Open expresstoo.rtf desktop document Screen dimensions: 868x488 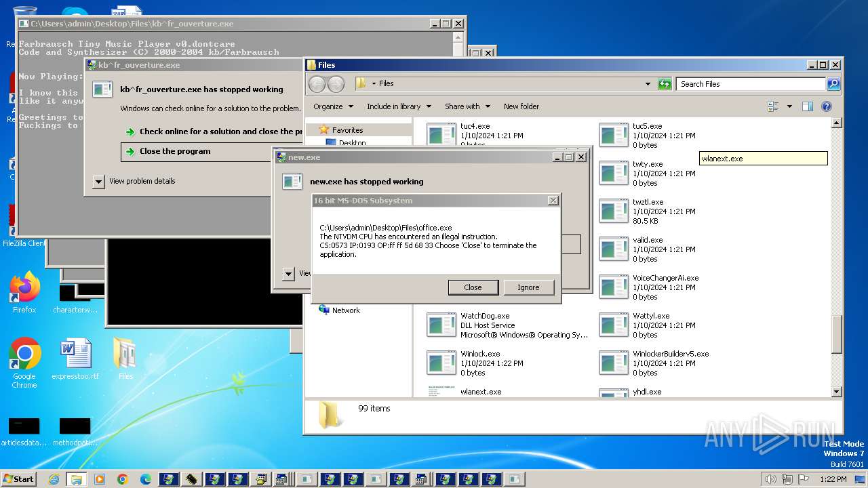point(75,359)
